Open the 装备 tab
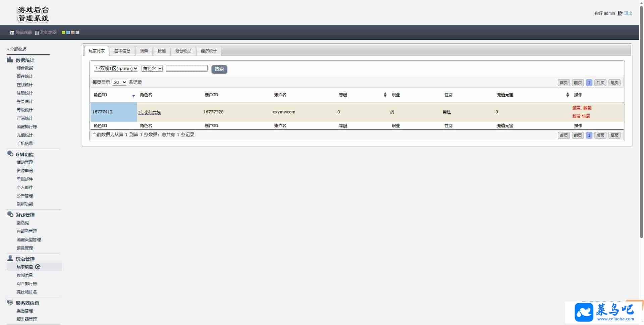Viewport: 644px width, 325px height. (144, 51)
